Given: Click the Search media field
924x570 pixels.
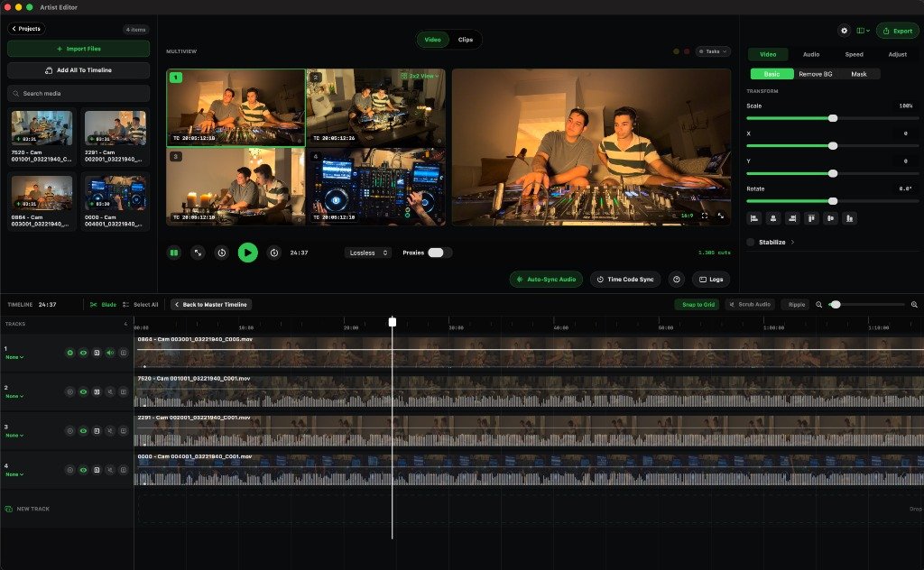Looking at the screenshot, I should (x=79, y=93).
